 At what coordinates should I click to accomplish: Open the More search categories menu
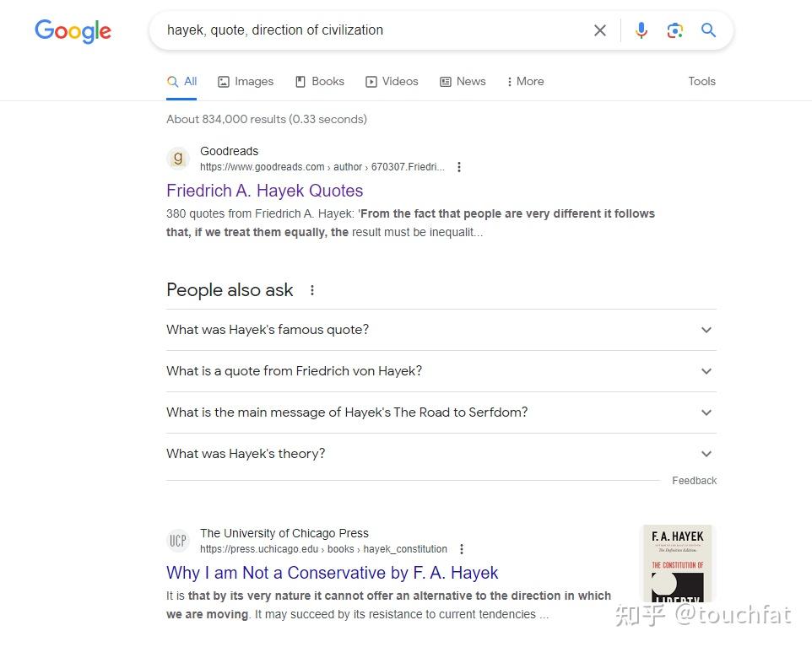(525, 82)
